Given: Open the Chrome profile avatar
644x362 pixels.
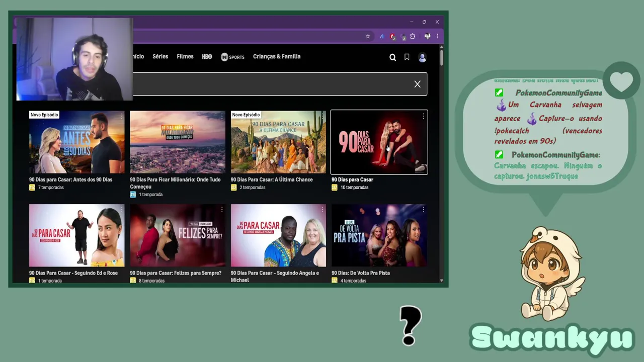Looking at the screenshot, I should (x=427, y=36).
